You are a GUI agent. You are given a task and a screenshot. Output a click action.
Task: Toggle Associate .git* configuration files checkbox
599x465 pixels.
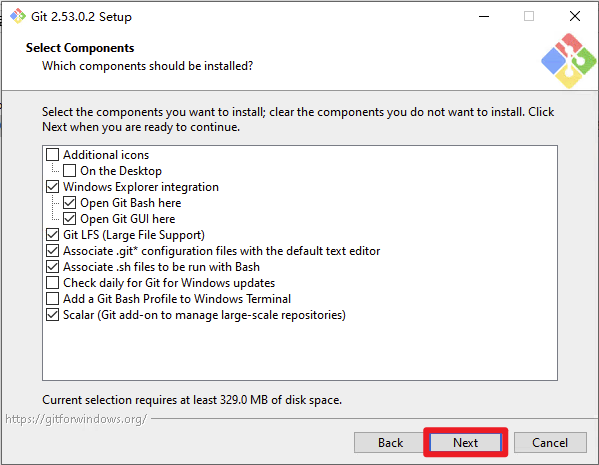click(x=52, y=251)
